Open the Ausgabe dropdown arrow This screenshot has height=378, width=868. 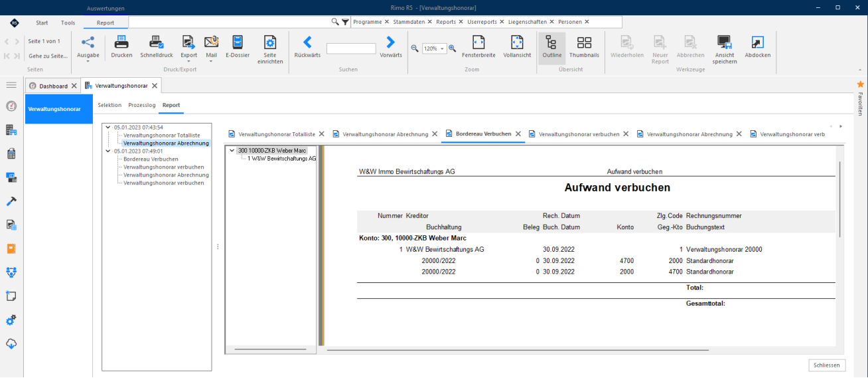[88, 62]
